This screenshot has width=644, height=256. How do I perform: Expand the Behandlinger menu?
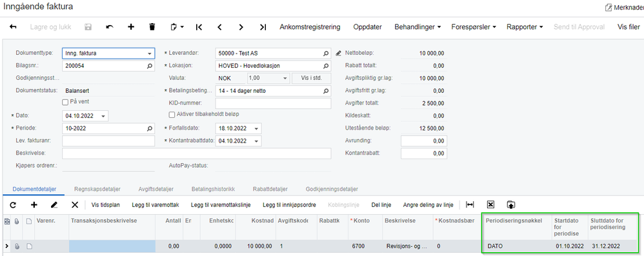pos(418,27)
